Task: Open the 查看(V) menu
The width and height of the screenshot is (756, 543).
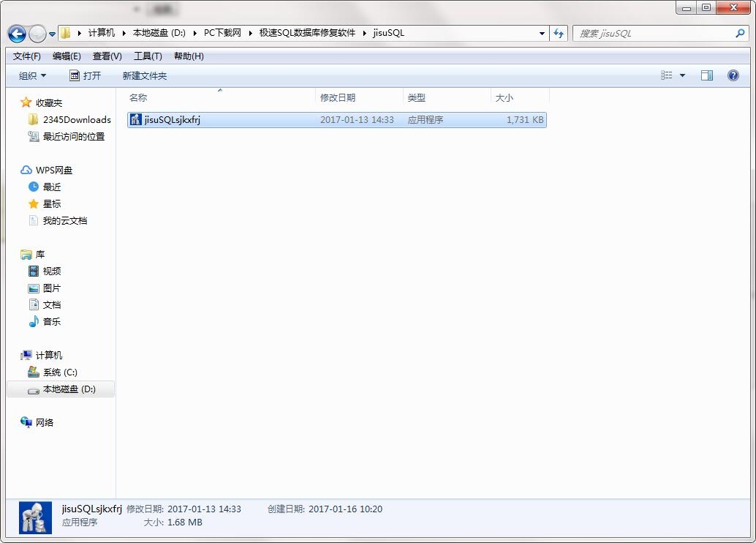Action: tap(107, 56)
